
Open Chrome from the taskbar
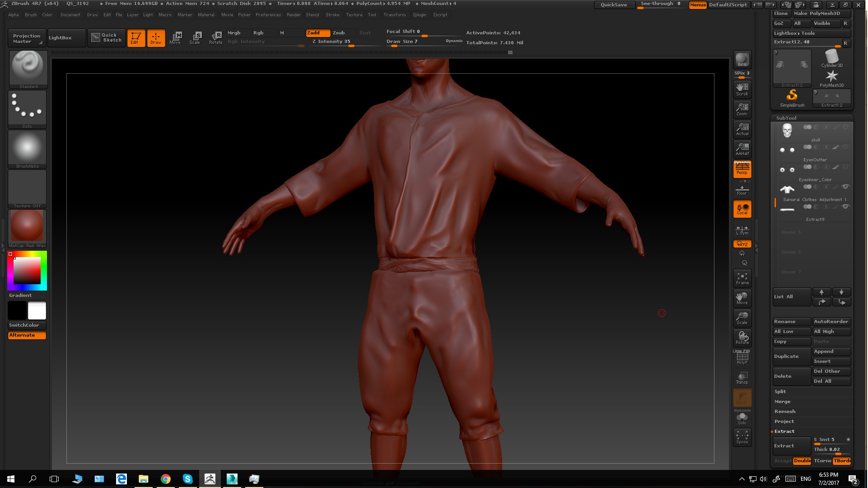(x=166, y=479)
